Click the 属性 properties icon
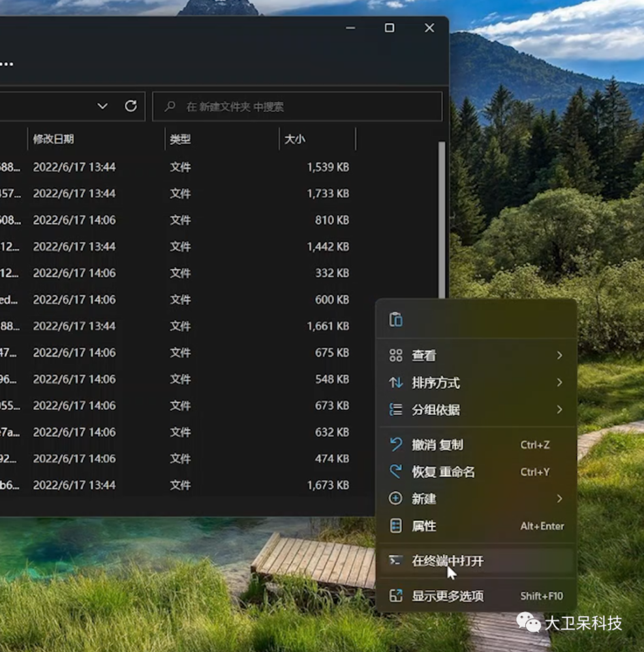The image size is (644, 652). pos(395,526)
